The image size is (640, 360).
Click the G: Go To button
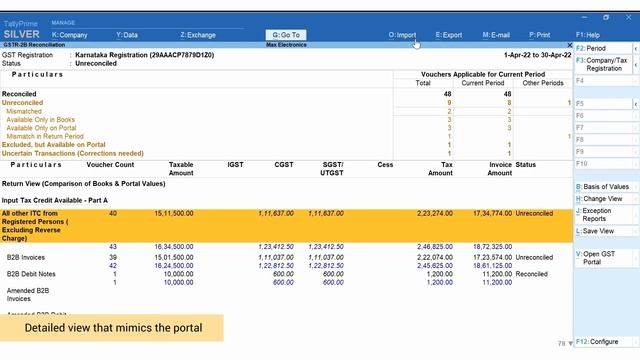pos(286,35)
